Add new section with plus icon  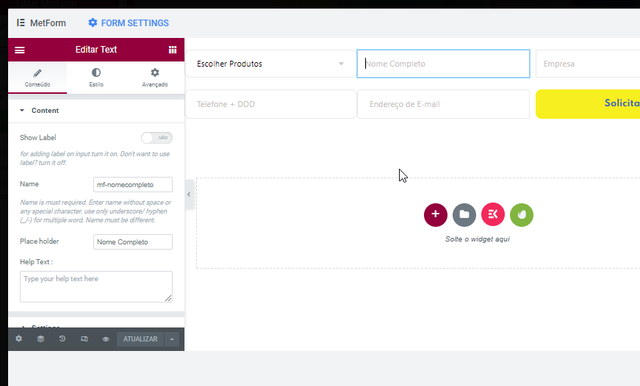[436, 215]
